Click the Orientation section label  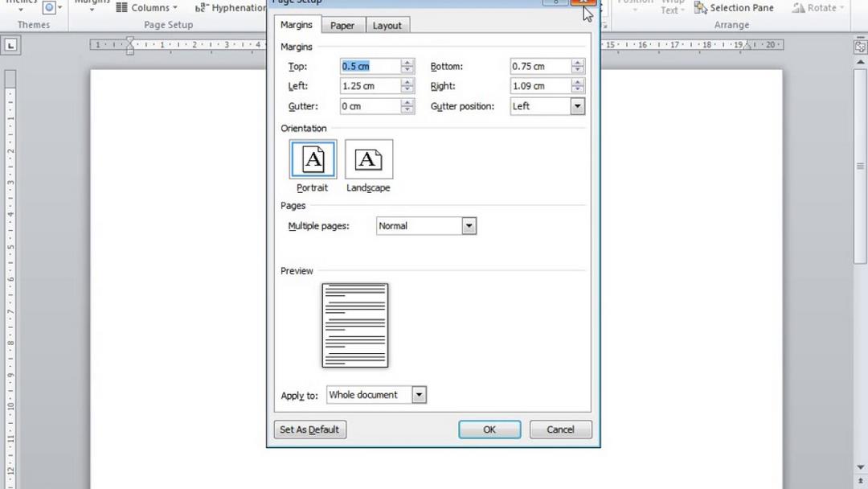pyautogui.click(x=303, y=129)
